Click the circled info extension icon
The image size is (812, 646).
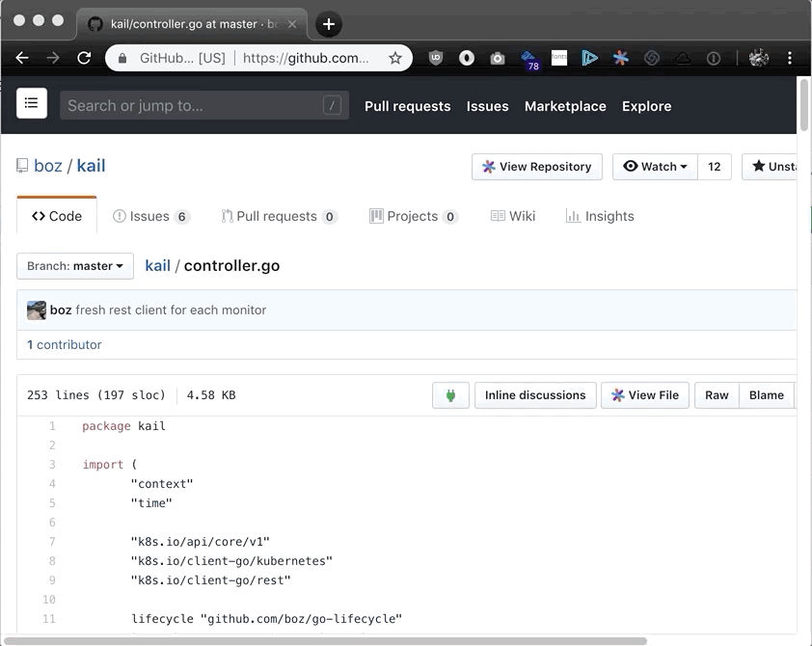714,59
